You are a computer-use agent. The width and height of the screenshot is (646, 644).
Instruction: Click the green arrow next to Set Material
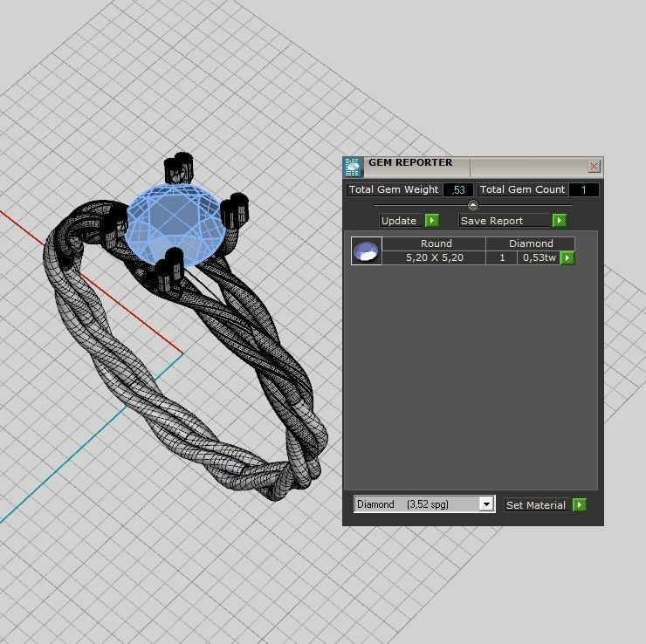click(580, 505)
